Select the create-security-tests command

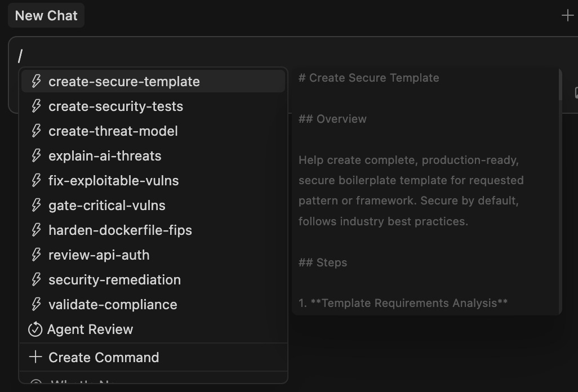point(115,106)
